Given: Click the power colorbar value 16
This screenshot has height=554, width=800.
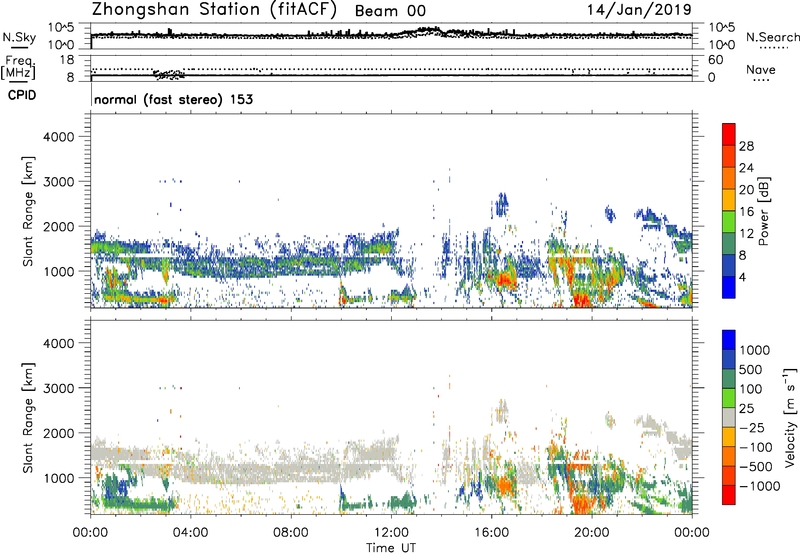Looking at the screenshot, I should [x=746, y=212].
